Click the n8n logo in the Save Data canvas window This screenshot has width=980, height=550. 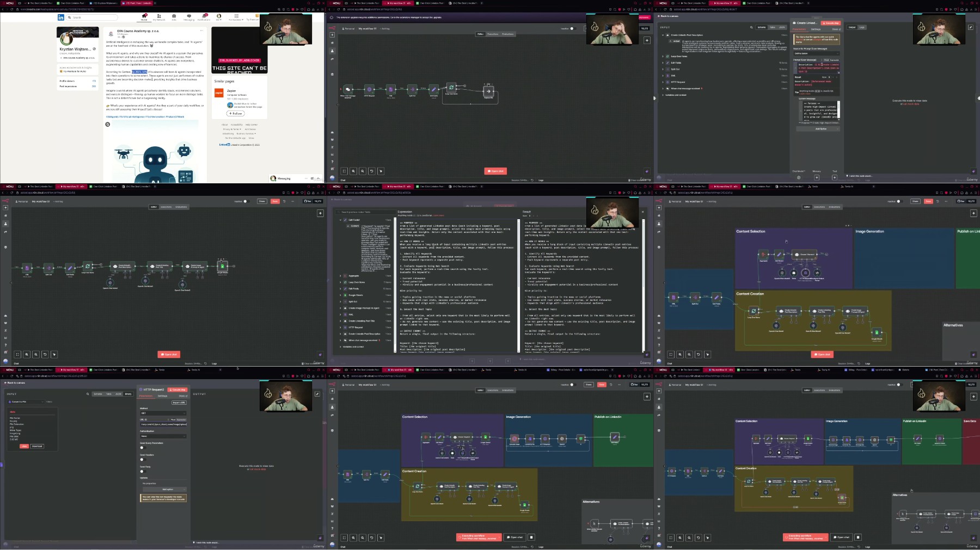point(659,384)
